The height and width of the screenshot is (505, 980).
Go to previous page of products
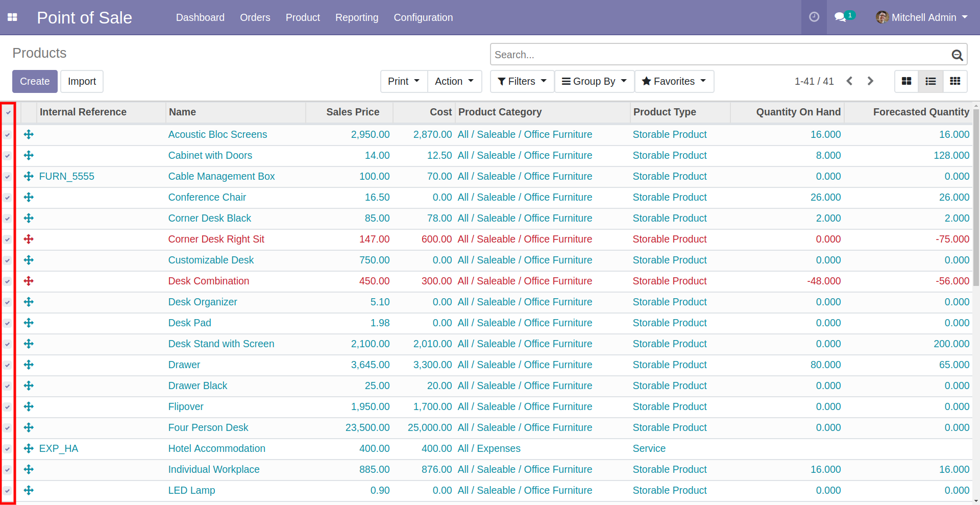849,81
